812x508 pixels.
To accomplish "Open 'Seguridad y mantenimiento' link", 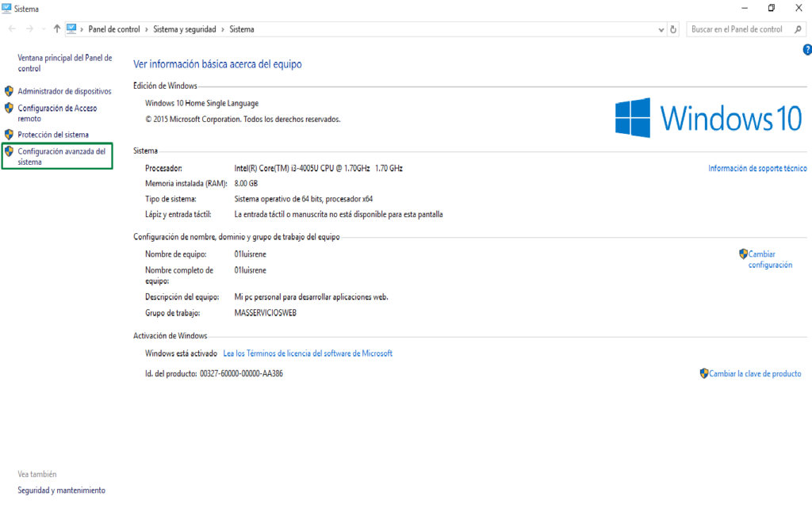I will pos(61,490).
